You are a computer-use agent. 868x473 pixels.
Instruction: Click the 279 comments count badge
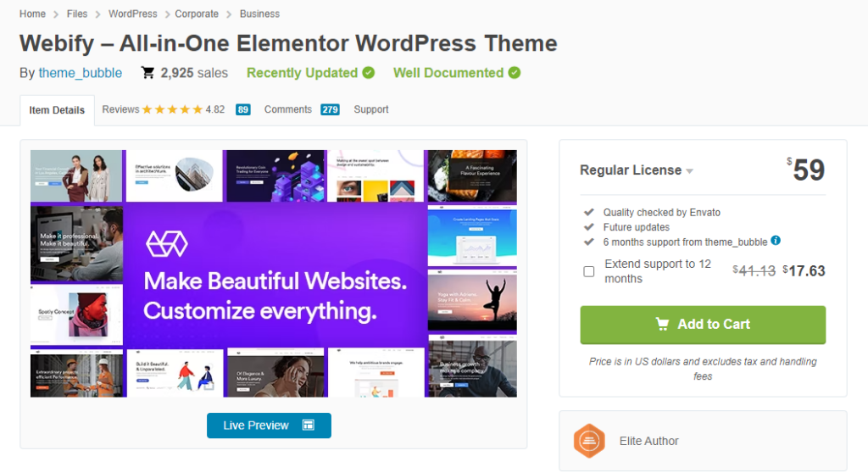coord(330,109)
